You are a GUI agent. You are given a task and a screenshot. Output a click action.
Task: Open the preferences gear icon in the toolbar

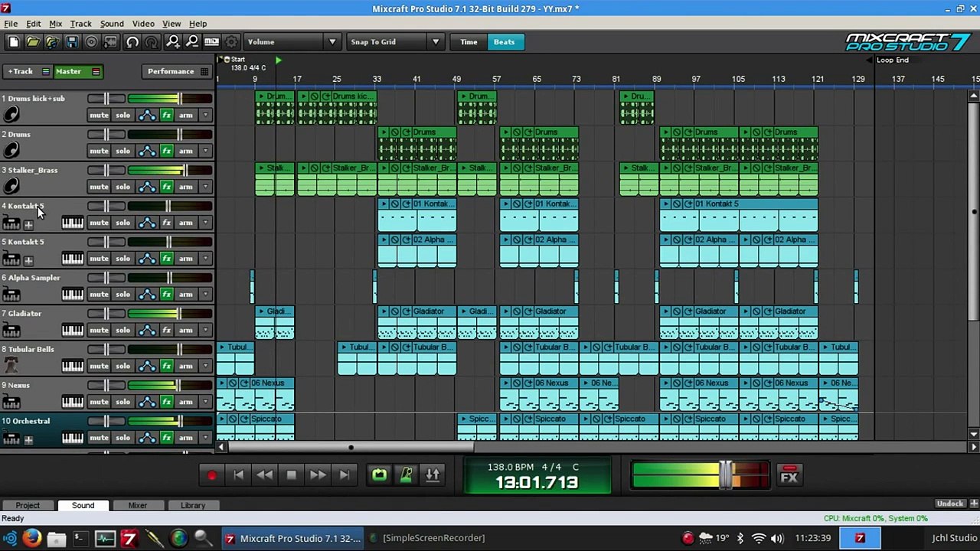(x=231, y=42)
